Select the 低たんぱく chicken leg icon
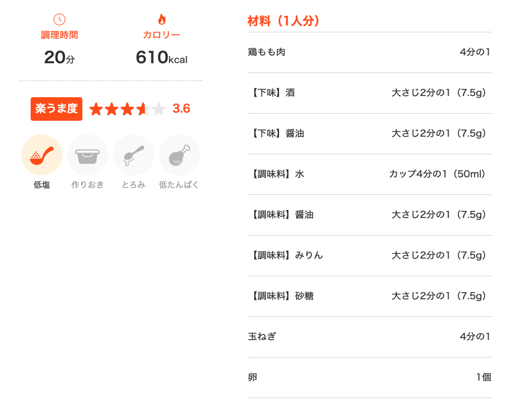This screenshot has width=518, height=420. click(x=180, y=155)
